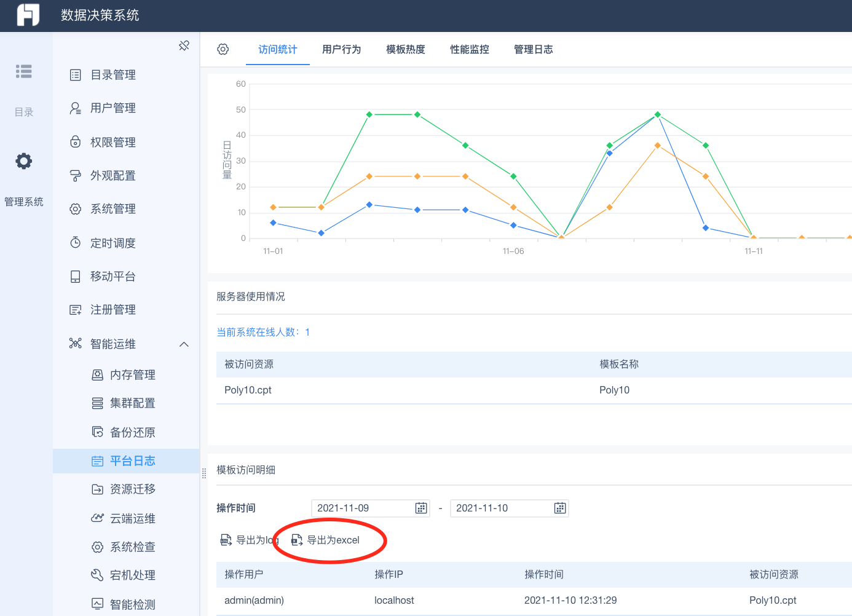852x616 pixels.
Task: Collapse the 智能运维 menu chevron
Action: [184, 344]
